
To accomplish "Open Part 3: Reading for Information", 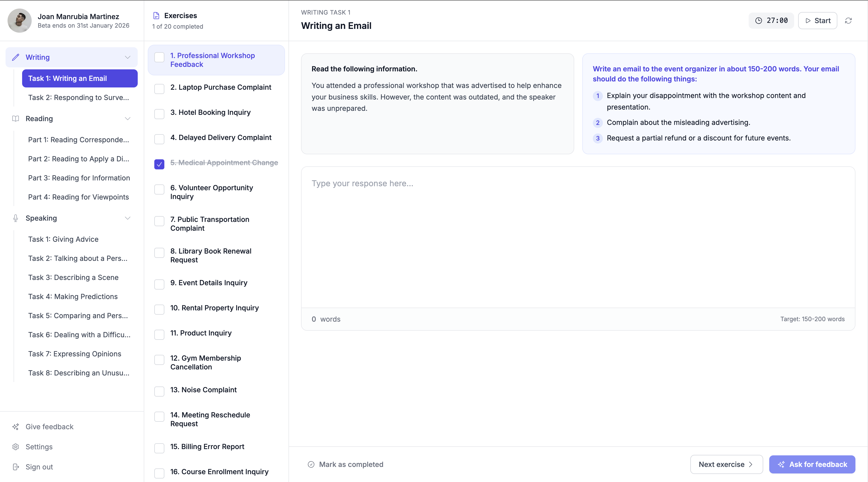I will point(79,178).
